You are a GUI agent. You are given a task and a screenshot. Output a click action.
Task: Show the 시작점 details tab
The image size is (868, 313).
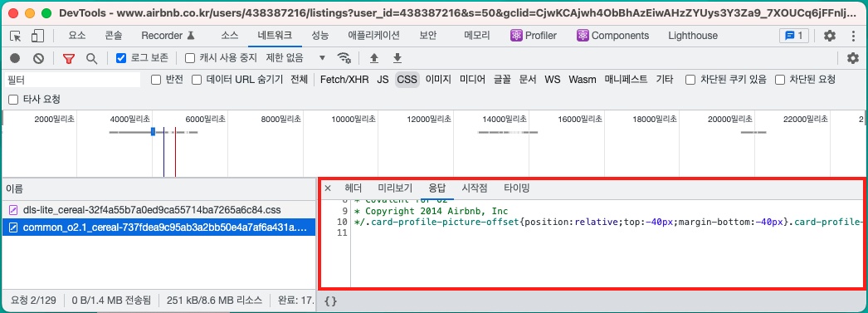pos(475,188)
